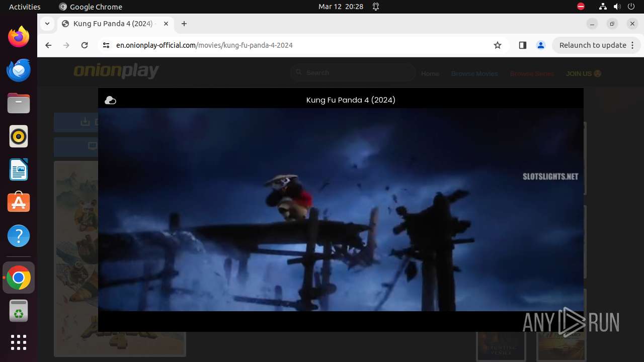Click the Kung Fu Panda 4 (2024) title text

(351, 100)
